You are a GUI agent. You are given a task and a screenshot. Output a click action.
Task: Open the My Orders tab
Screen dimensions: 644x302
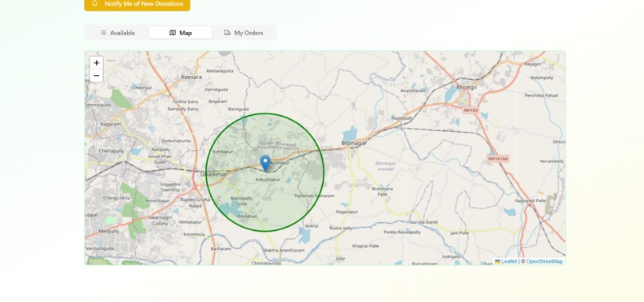[244, 33]
